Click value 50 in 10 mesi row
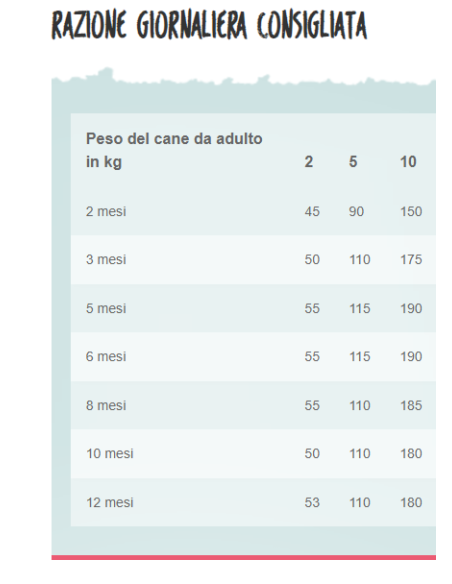452x584 pixels. tap(312, 453)
